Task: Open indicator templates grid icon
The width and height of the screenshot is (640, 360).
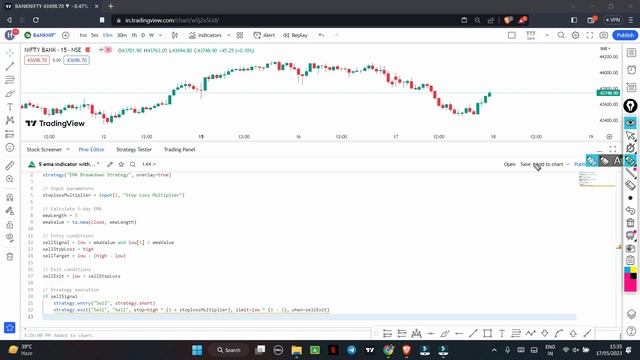Action: 240,36
